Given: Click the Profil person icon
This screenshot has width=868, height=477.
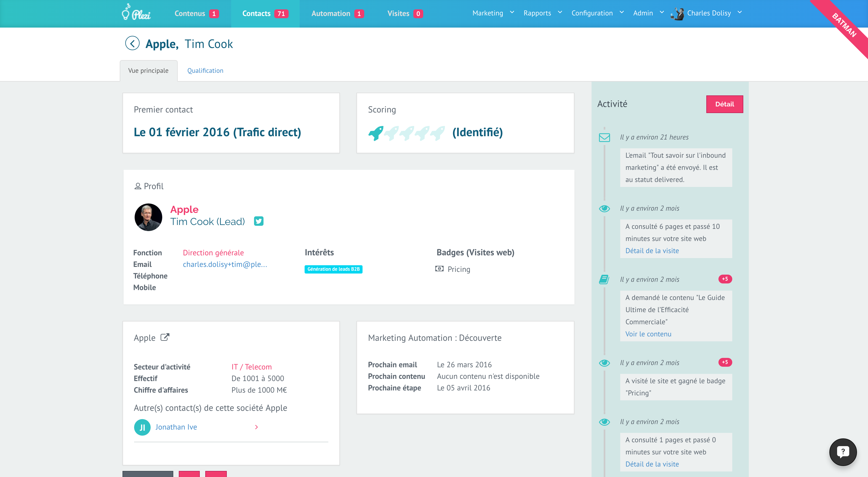Looking at the screenshot, I should 137,186.
